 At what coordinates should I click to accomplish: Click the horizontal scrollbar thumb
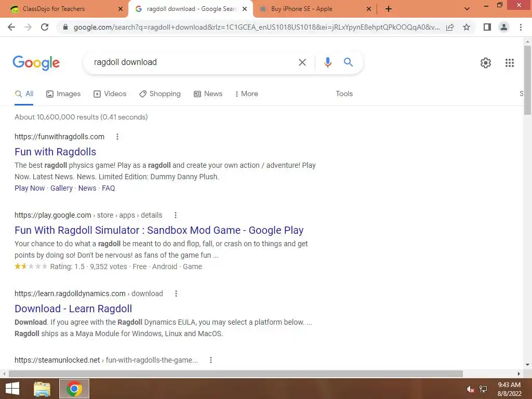click(x=235, y=374)
